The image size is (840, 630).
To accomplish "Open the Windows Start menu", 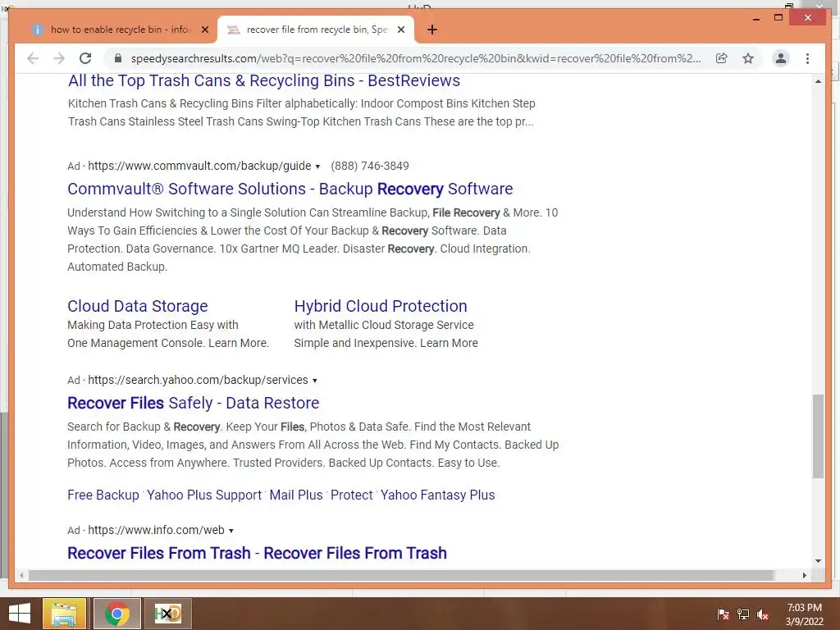I will tap(20, 614).
